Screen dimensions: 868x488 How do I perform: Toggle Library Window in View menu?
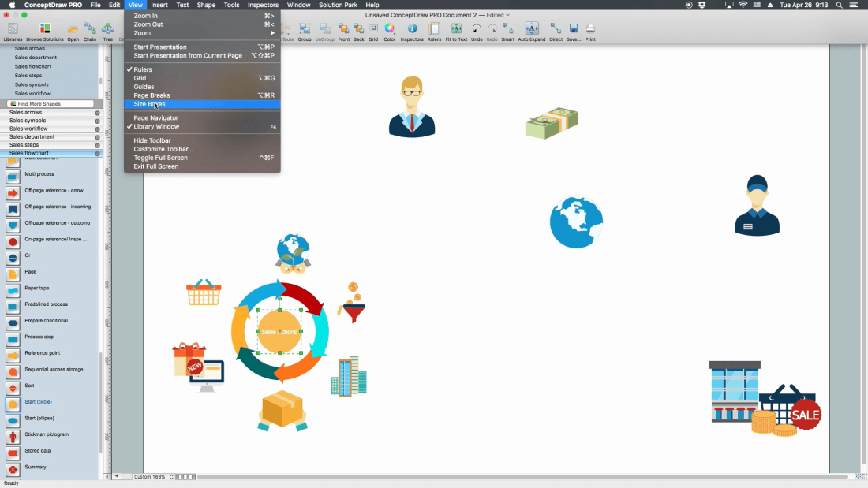click(x=202, y=127)
